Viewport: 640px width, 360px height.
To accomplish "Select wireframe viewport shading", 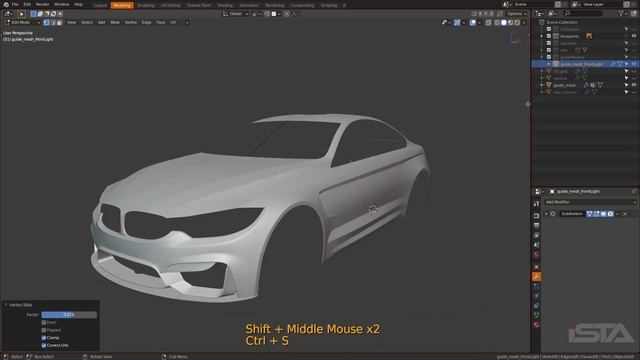I will pyautogui.click(x=497, y=23).
